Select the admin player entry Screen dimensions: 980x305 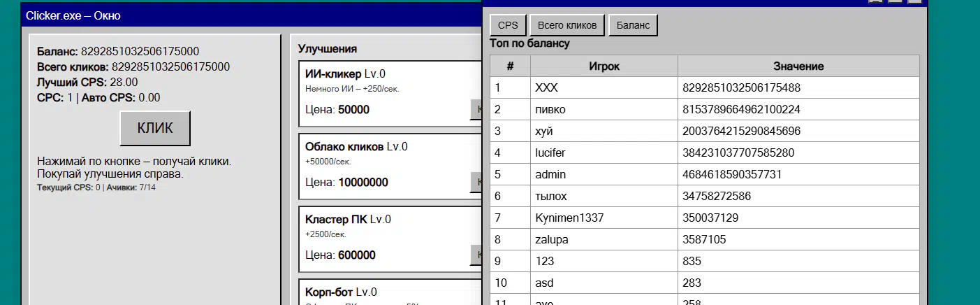coord(550,174)
